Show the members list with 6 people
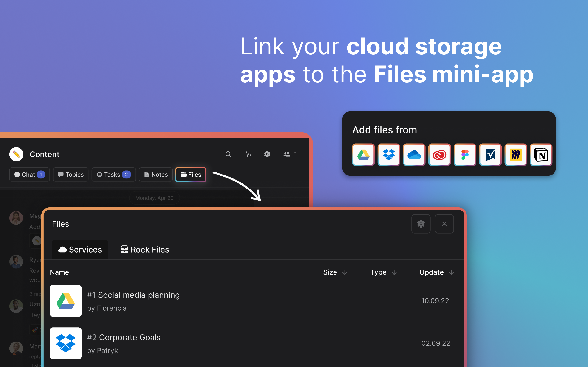 pos(290,154)
